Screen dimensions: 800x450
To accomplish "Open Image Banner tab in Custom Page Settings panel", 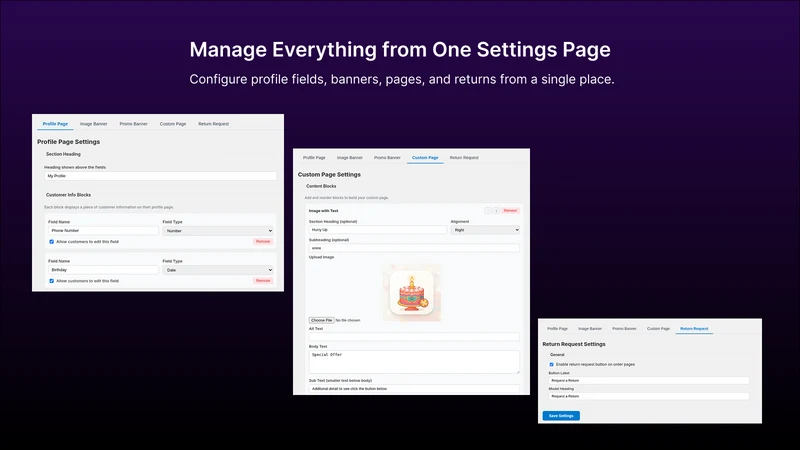I will tap(349, 158).
